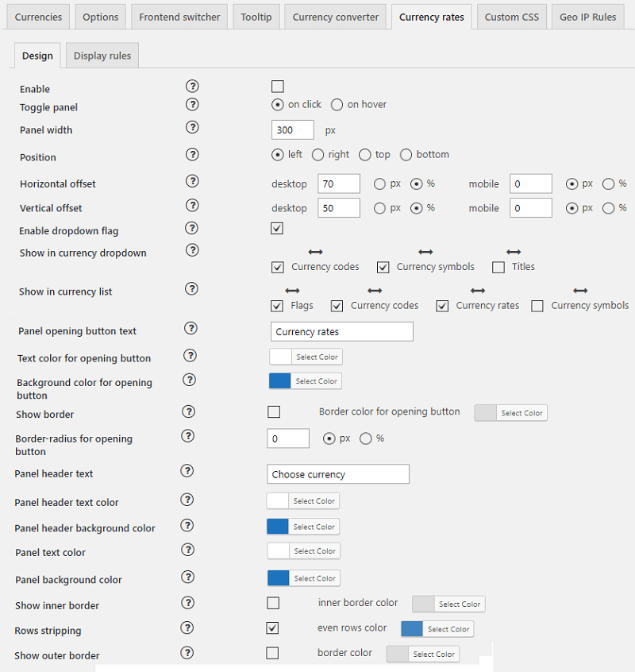Open help for Show in currency dropdown
The width and height of the screenshot is (635, 672).
tap(192, 250)
